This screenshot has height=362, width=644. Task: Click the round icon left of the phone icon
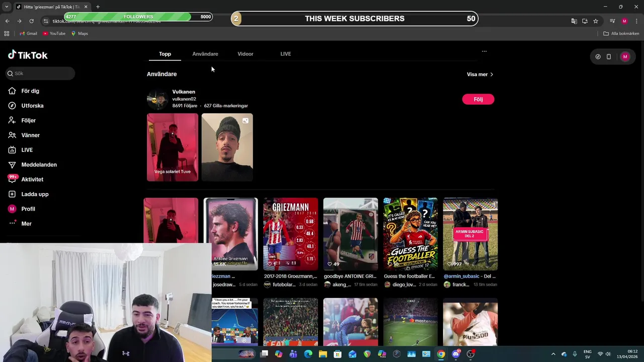598,57
